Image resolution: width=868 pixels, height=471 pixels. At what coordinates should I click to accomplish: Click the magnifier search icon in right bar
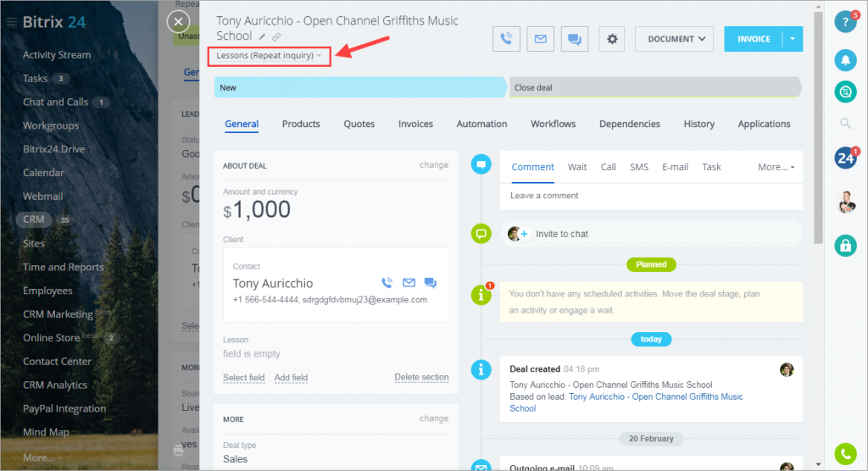pyautogui.click(x=845, y=124)
